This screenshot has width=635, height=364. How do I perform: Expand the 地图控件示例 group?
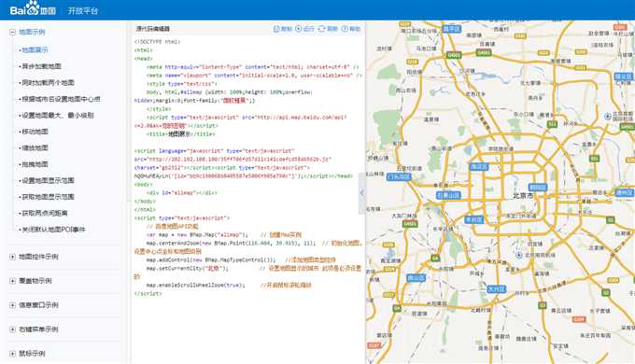(x=12, y=257)
